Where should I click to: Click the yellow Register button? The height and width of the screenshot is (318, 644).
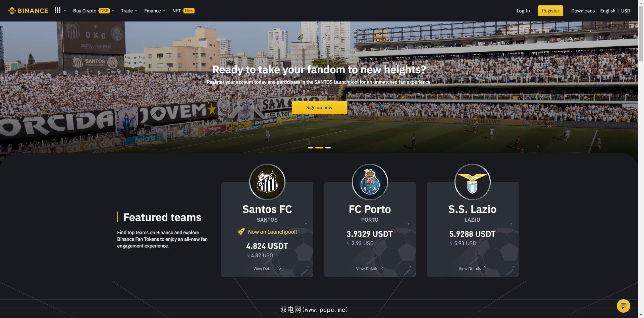550,11
